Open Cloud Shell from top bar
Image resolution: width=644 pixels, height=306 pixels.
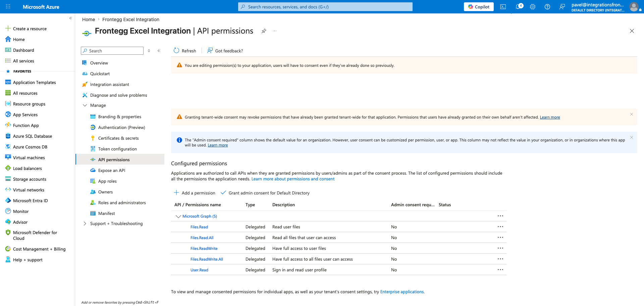click(503, 7)
